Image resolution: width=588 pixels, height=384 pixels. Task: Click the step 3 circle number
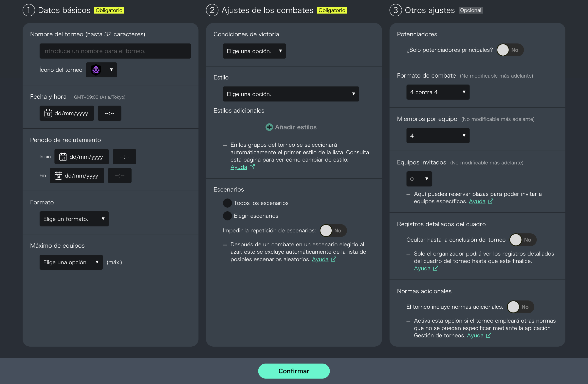pos(396,10)
